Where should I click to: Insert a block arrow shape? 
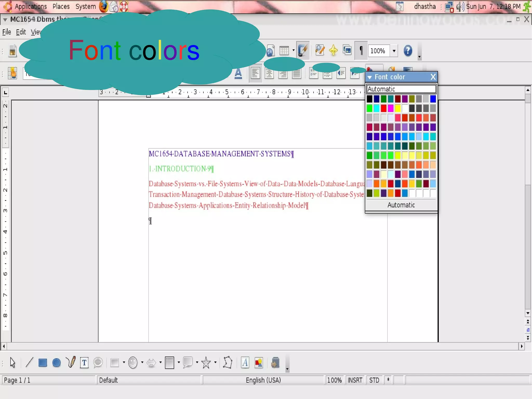(x=151, y=362)
